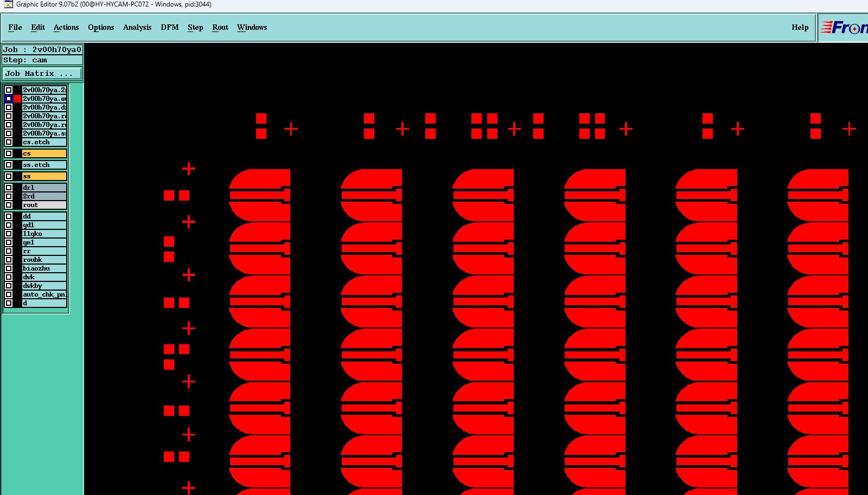Select the orange cs layer name
Viewport: 868px width, 495px height.
[44, 153]
